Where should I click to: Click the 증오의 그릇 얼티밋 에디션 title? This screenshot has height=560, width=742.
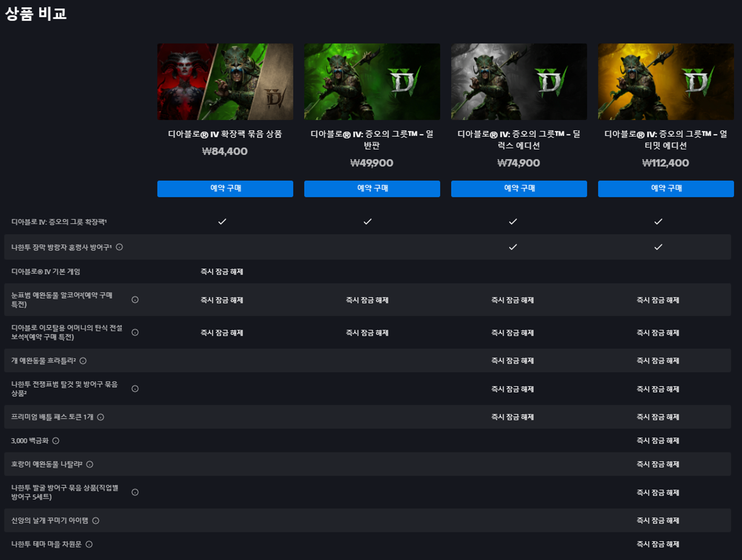(666, 140)
